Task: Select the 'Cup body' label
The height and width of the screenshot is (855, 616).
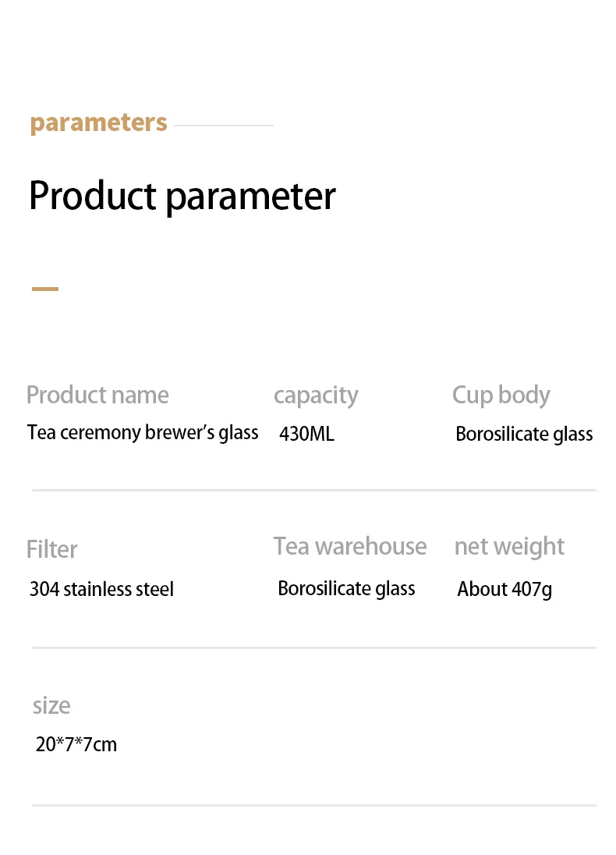Action: [501, 396]
